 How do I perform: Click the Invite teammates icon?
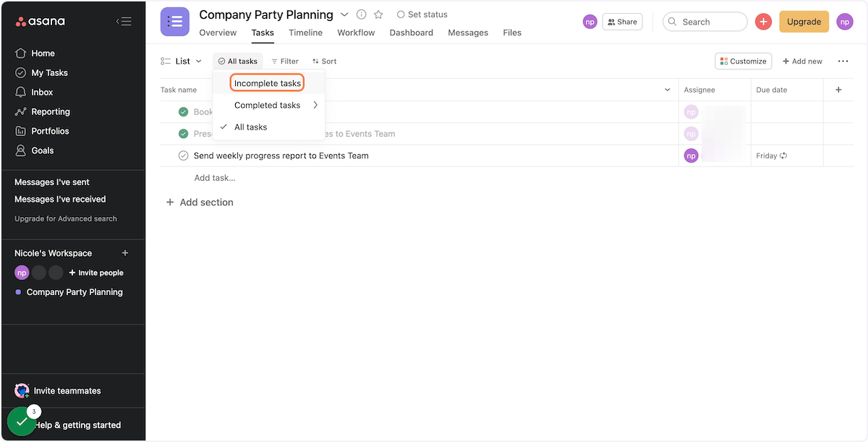click(x=22, y=391)
